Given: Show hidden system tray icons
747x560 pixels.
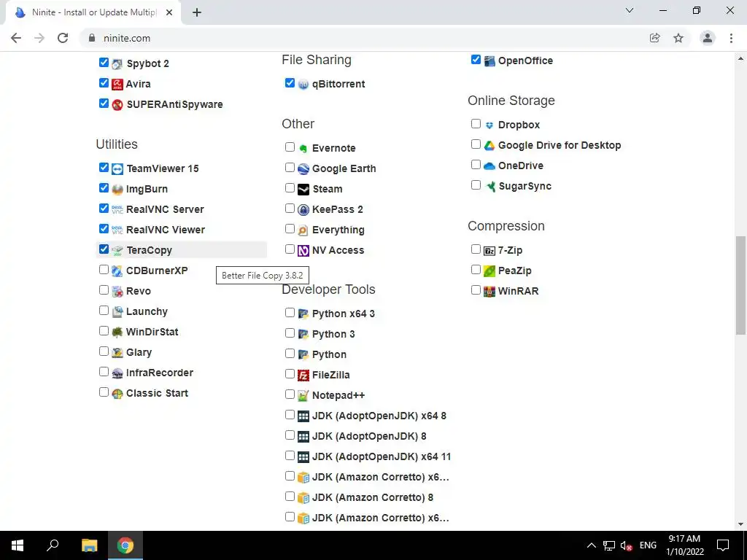Looking at the screenshot, I should pos(591,545).
